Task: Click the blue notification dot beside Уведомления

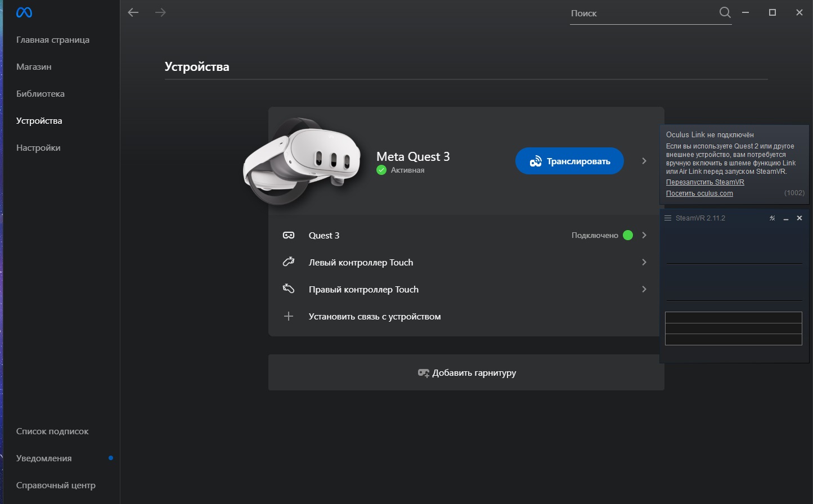Action: [x=111, y=458]
